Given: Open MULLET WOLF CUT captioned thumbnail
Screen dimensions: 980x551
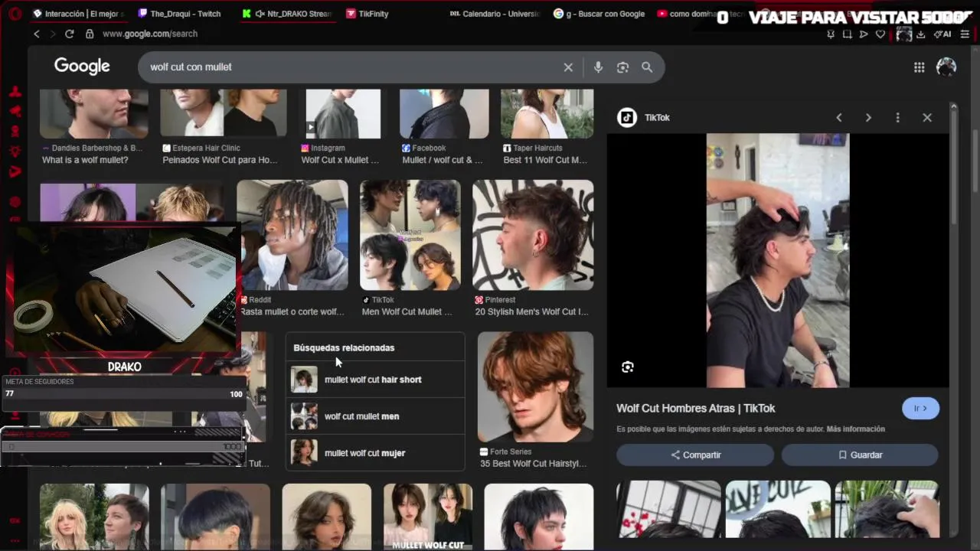Looking at the screenshot, I should tap(428, 517).
